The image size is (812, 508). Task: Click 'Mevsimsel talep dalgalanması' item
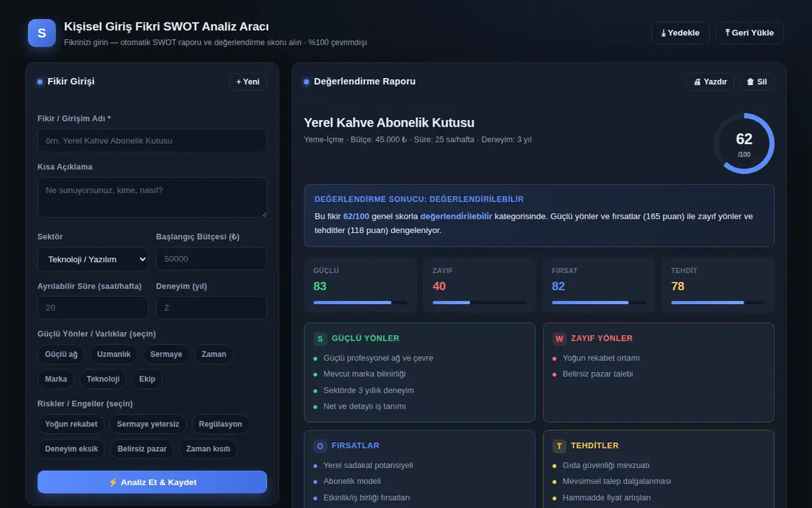[x=616, y=482]
